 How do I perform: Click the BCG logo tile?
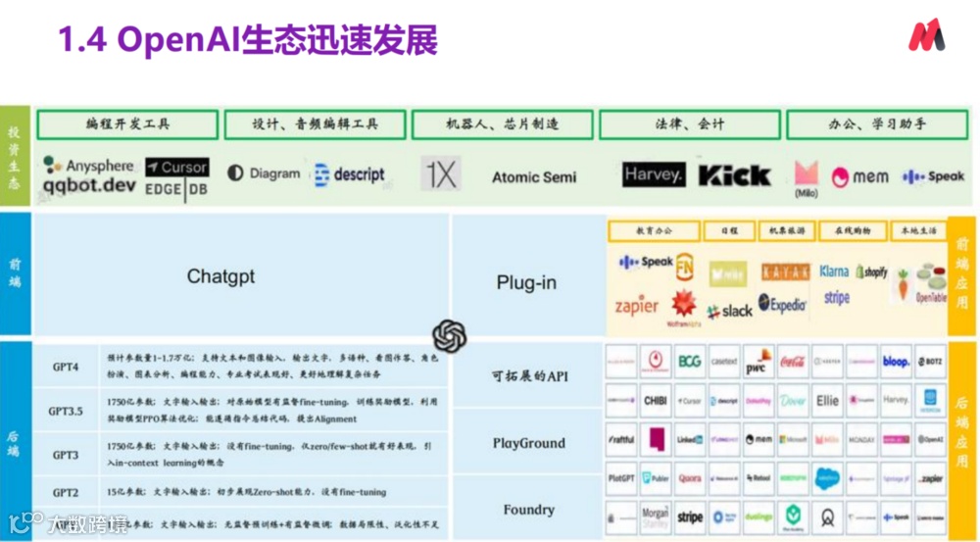[689, 362]
